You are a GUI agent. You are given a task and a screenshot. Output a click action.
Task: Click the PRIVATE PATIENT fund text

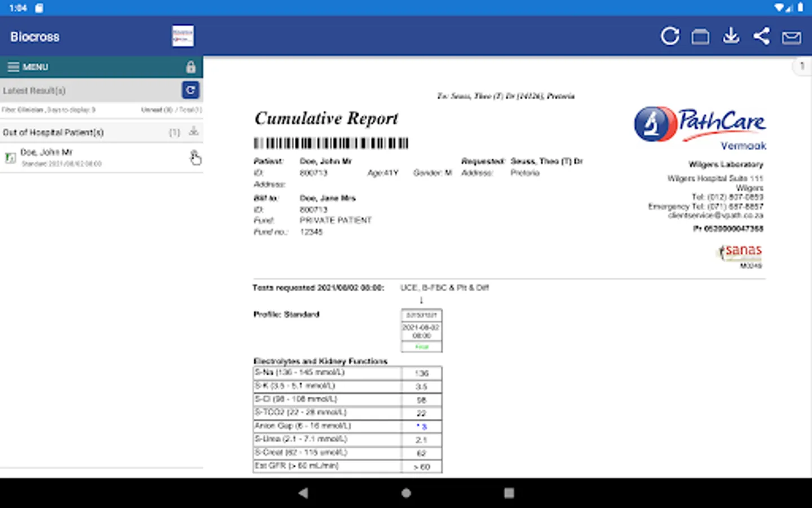coord(336,220)
